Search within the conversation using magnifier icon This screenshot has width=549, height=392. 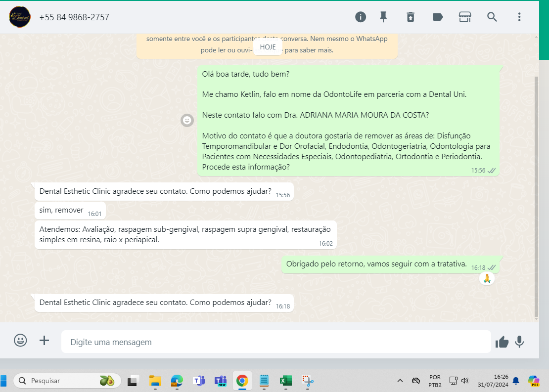coord(492,17)
